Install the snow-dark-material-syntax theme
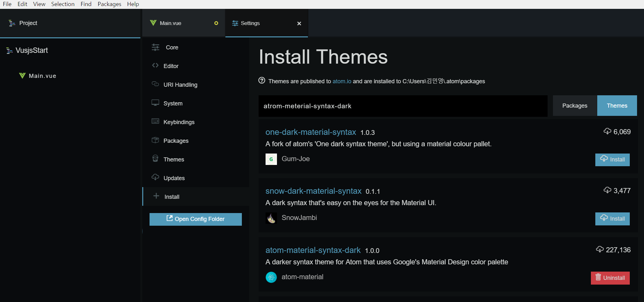Viewport: 644px width, 302px height. point(612,219)
